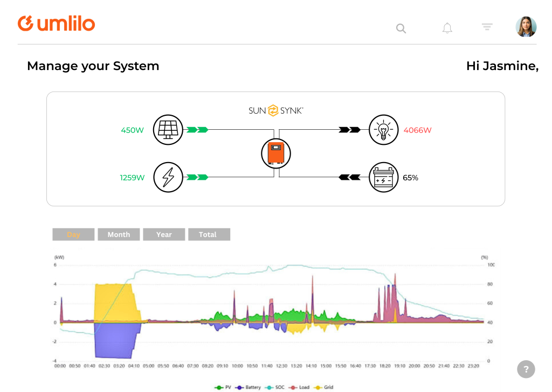The image size is (552, 392).
Task: Select the solar panel icon
Action: click(x=168, y=130)
